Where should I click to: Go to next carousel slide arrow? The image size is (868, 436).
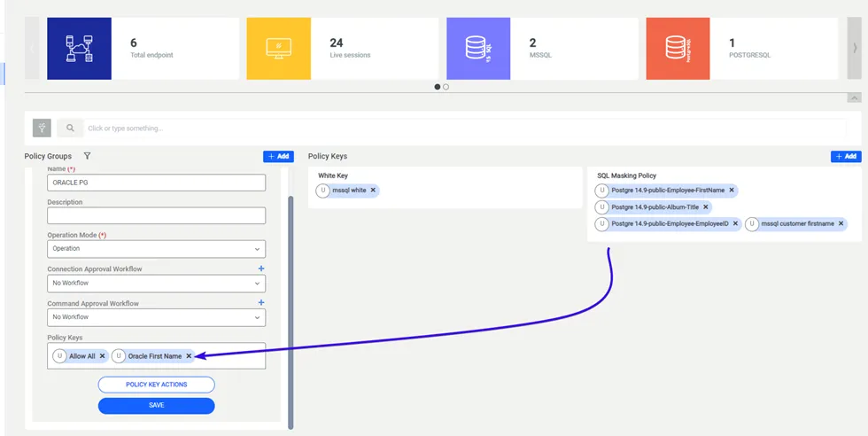(854, 48)
